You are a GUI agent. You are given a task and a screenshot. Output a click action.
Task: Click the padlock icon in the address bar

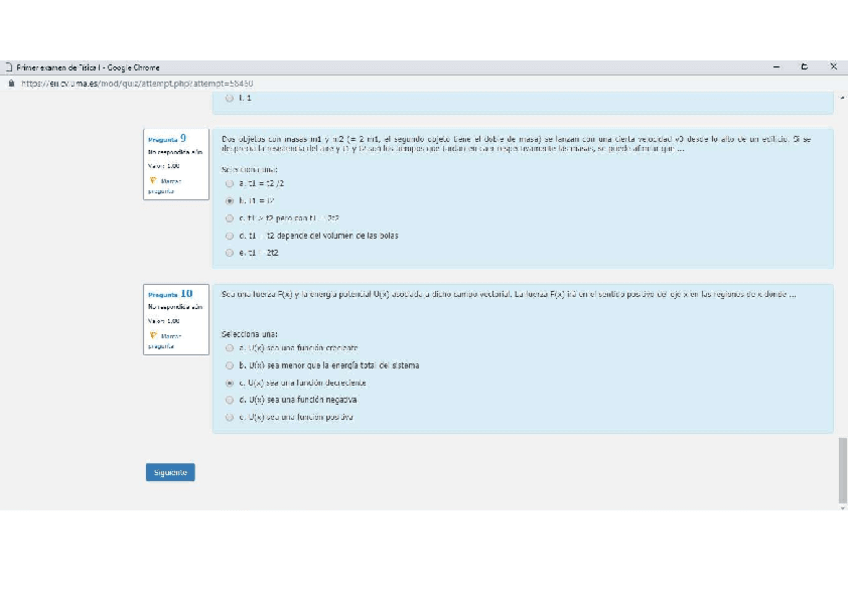[x=10, y=83]
